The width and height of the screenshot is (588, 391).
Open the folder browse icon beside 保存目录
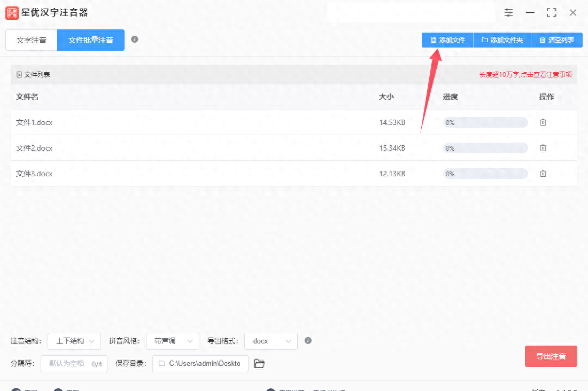click(259, 363)
